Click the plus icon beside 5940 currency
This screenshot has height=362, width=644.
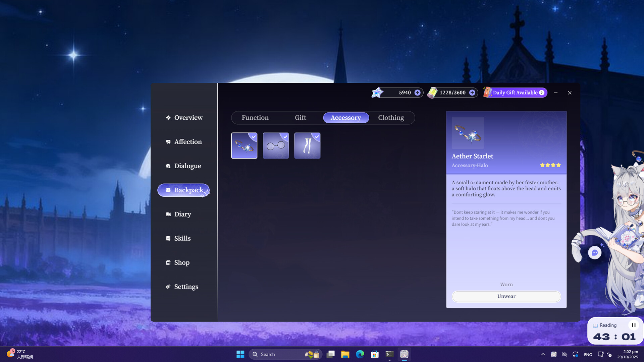pos(417,93)
